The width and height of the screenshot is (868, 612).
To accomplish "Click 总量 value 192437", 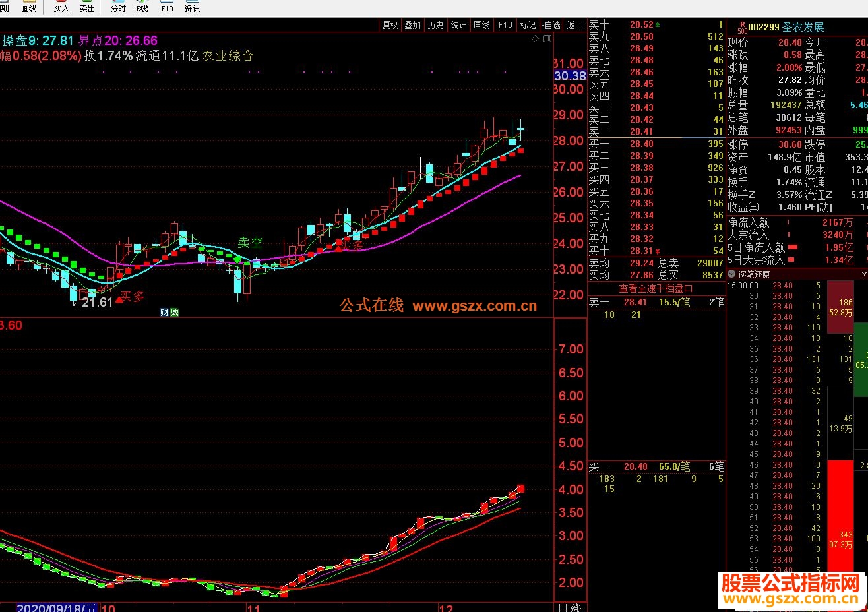I will (x=786, y=105).
